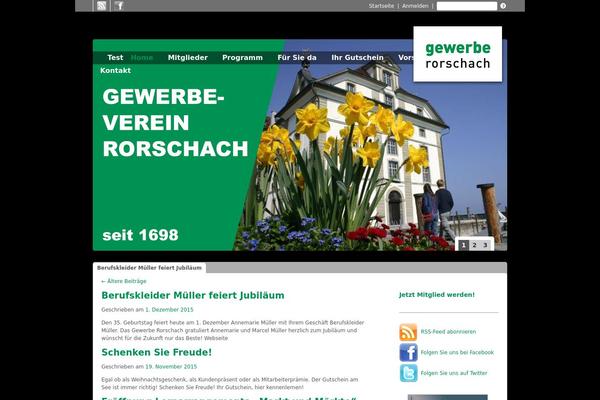Click RSS-Feed abonnieren text link
The image size is (600, 400).
[x=448, y=332]
